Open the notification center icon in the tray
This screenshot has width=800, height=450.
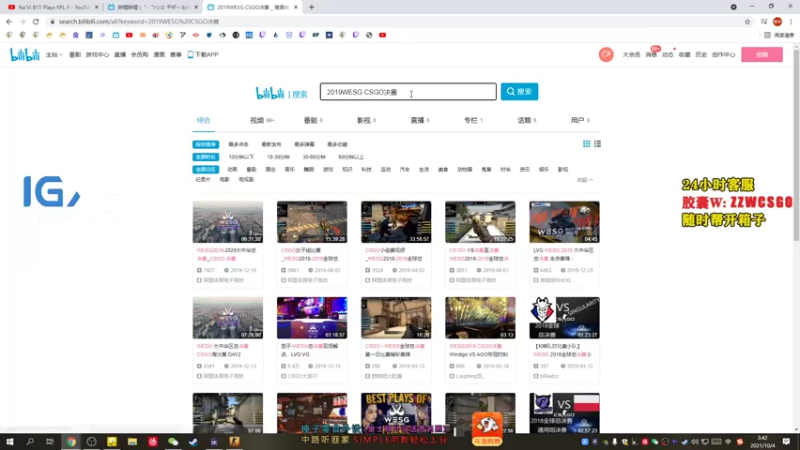(x=786, y=442)
